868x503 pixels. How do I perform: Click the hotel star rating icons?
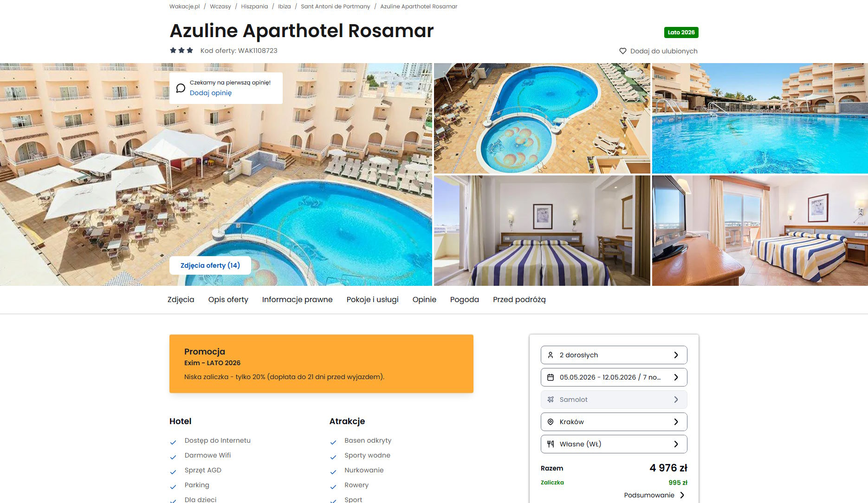click(x=181, y=50)
